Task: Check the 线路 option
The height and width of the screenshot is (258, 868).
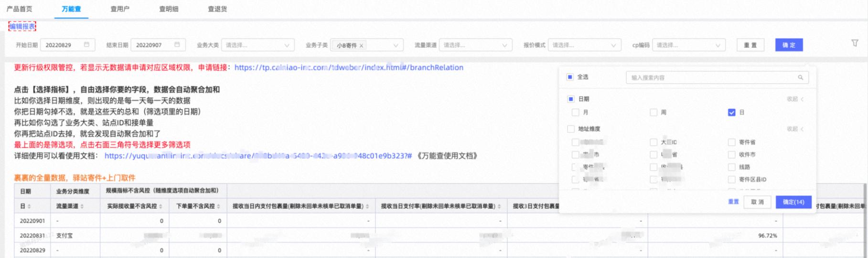Action: click(x=731, y=167)
